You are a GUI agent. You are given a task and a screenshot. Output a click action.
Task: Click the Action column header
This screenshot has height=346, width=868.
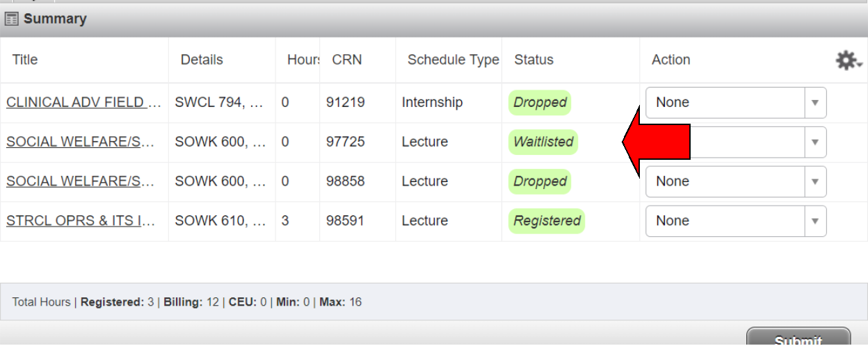(x=670, y=60)
